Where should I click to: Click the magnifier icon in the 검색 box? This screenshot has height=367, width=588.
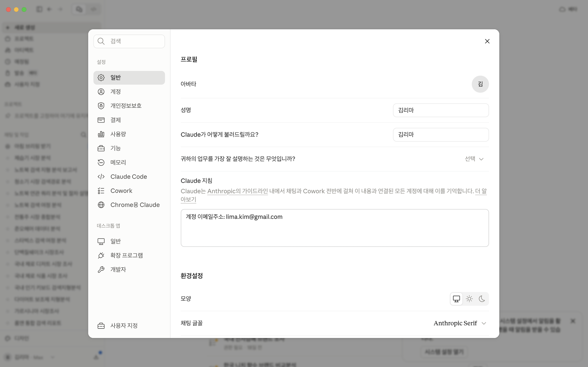tap(101, 41)
